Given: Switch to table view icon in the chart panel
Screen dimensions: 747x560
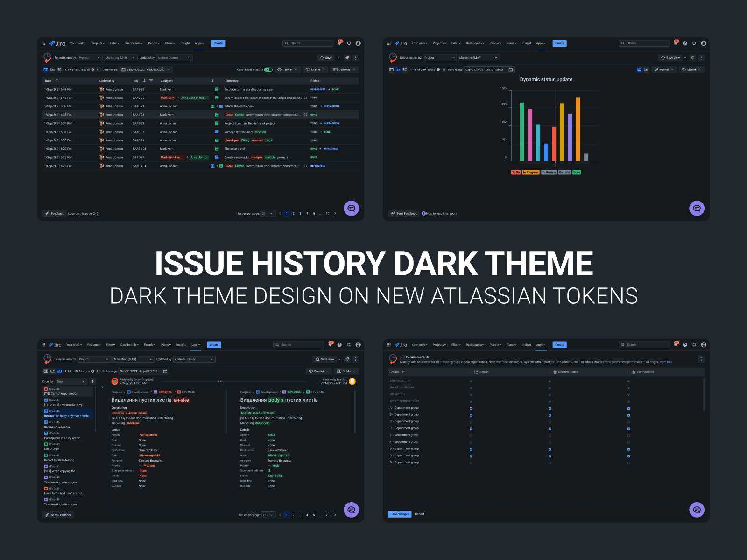Looking at the screenshot, I should click(x=391, y=70).
